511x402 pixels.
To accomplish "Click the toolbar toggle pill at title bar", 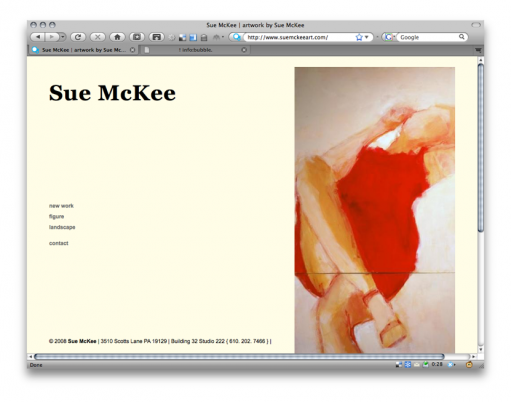I will pyautogui.click(x=476, y=25).
